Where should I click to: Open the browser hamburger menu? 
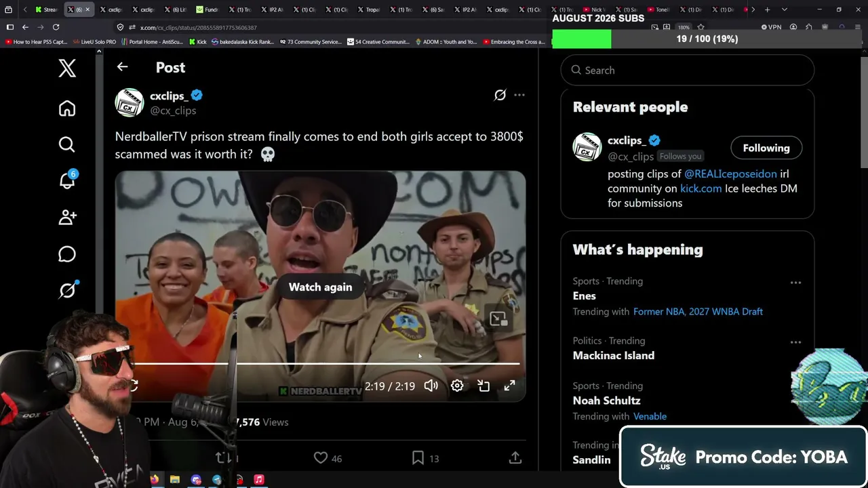[858, 27]
